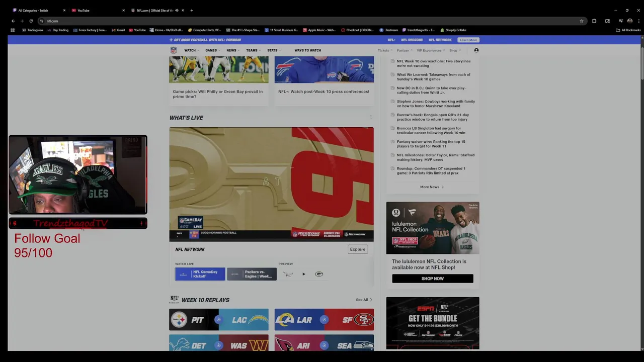Open the Apple Music bookmark
The image size is (644, 362).
(x=319, y=30)
